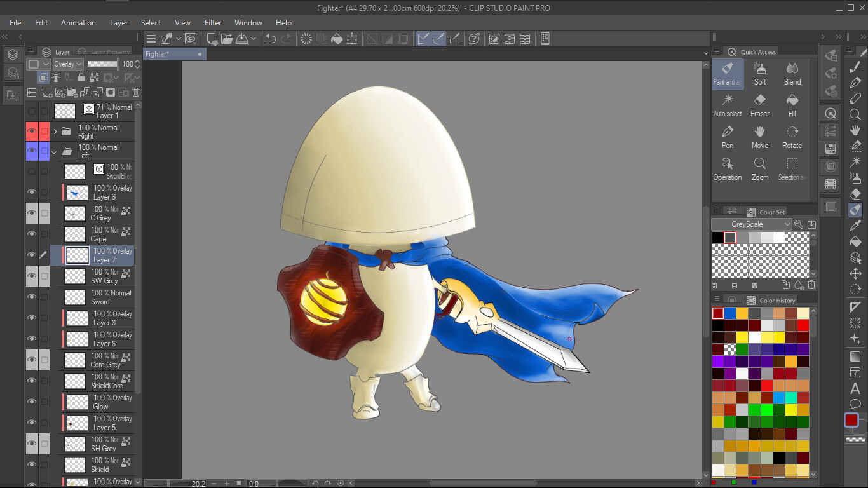The image size is (868, 488).
Task: Select the Auto select tool in Quick Access
Action: pos(728,102)
